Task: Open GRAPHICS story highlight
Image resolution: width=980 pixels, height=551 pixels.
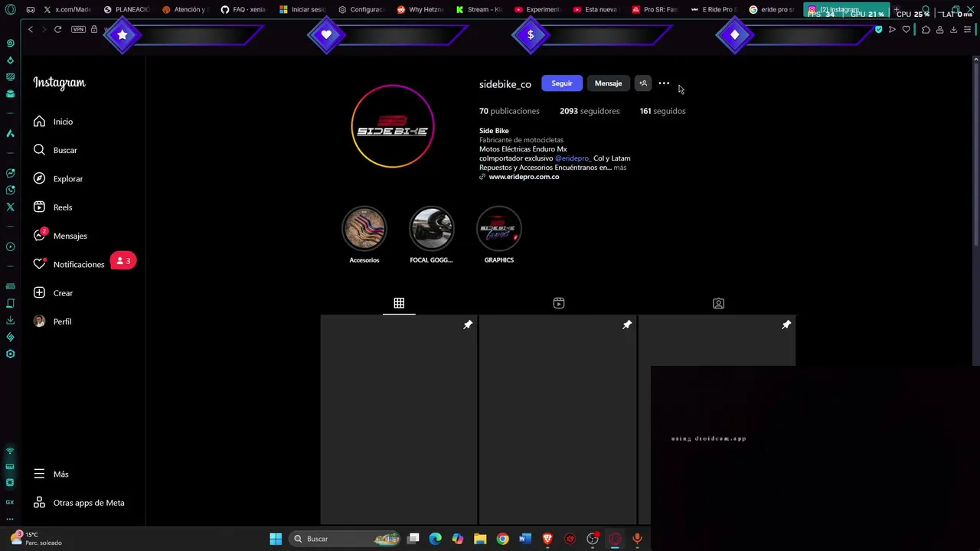Action: pyautogui.click(x=499, y=235)
